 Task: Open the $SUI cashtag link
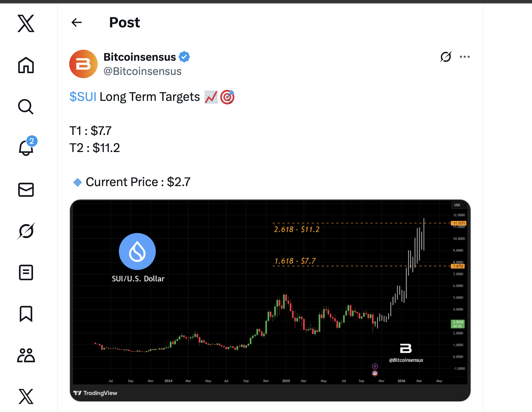pyautogui.click(x=83, y=97)
